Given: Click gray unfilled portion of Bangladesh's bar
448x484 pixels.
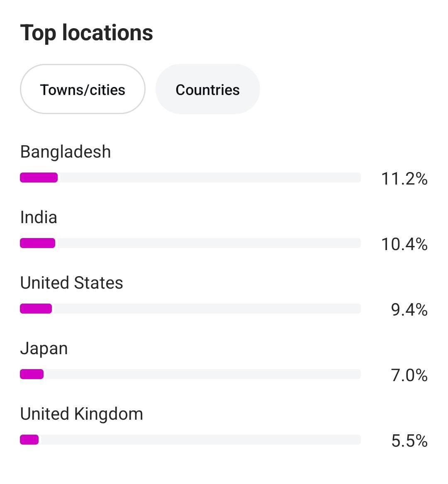Looking at the screenshot, I should click(x=209, y=178).
